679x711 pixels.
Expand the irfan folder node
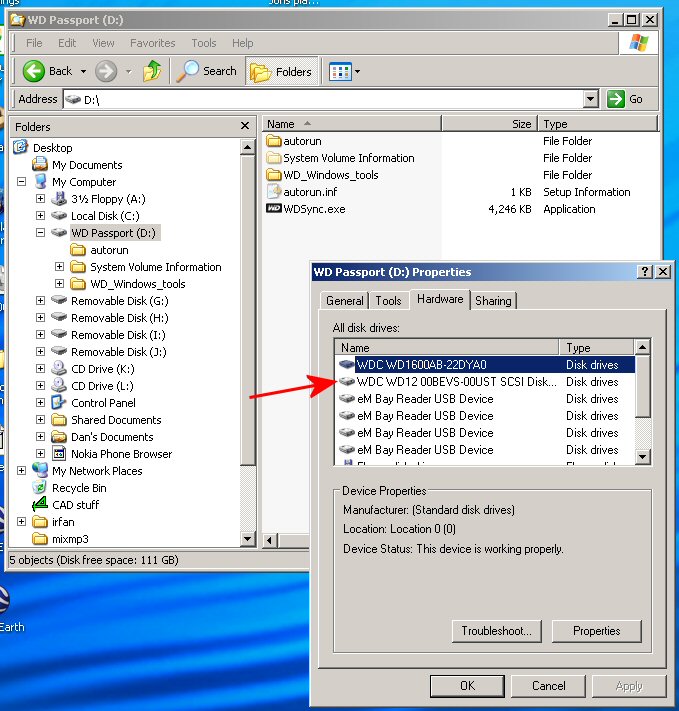[21, 521]
